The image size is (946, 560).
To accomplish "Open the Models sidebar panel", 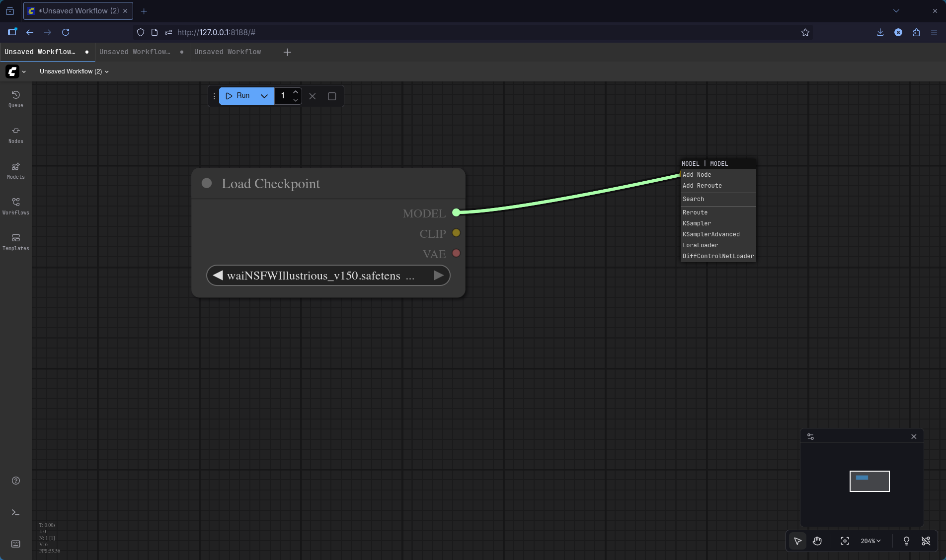I will point(15,170).
